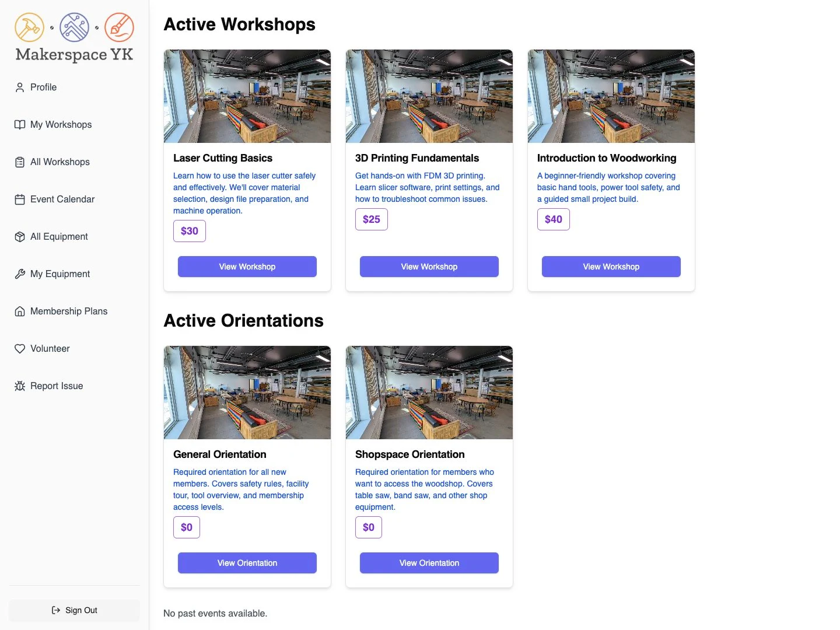Screen dimensions: 840x630
Task: Select My Equipment in sidebar
Action: [x=75, y=274]
